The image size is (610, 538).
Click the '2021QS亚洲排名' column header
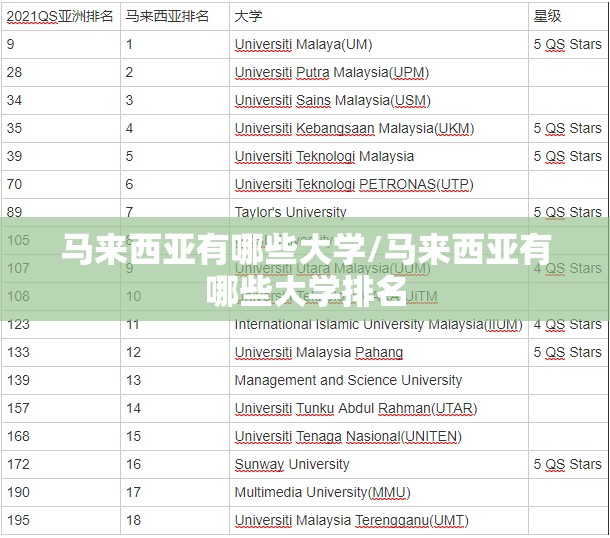(x=60, y=16)
